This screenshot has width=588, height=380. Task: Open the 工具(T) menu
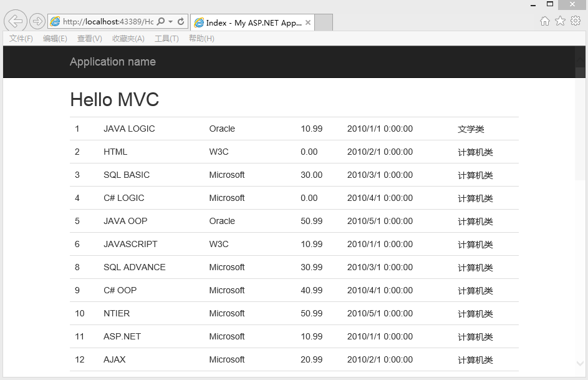166,39
